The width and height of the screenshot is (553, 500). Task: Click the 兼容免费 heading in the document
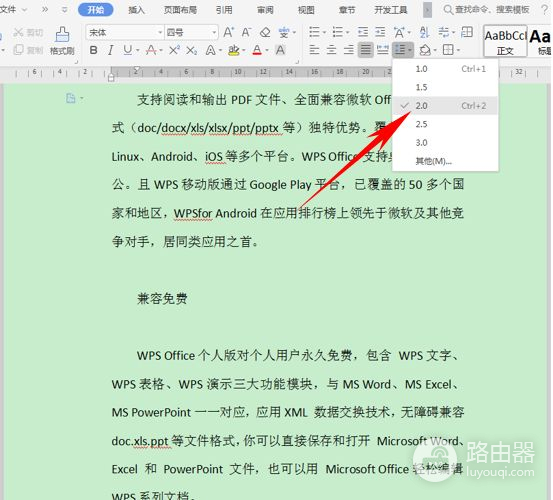162,299
